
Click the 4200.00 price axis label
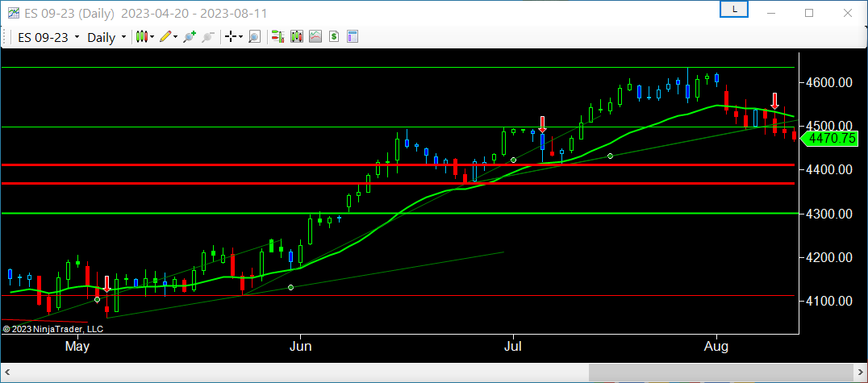coord(828,257)
